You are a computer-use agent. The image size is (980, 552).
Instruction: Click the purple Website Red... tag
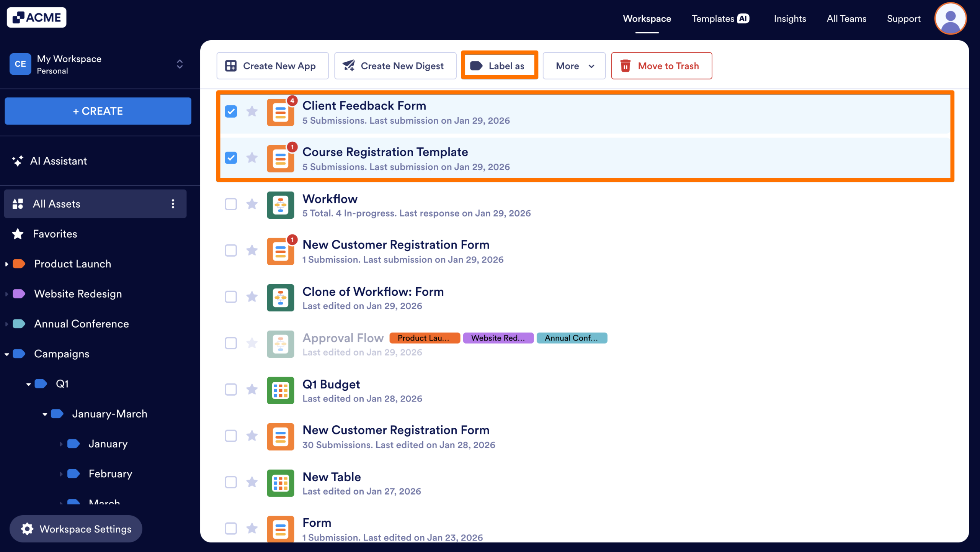tap(498, 338)
